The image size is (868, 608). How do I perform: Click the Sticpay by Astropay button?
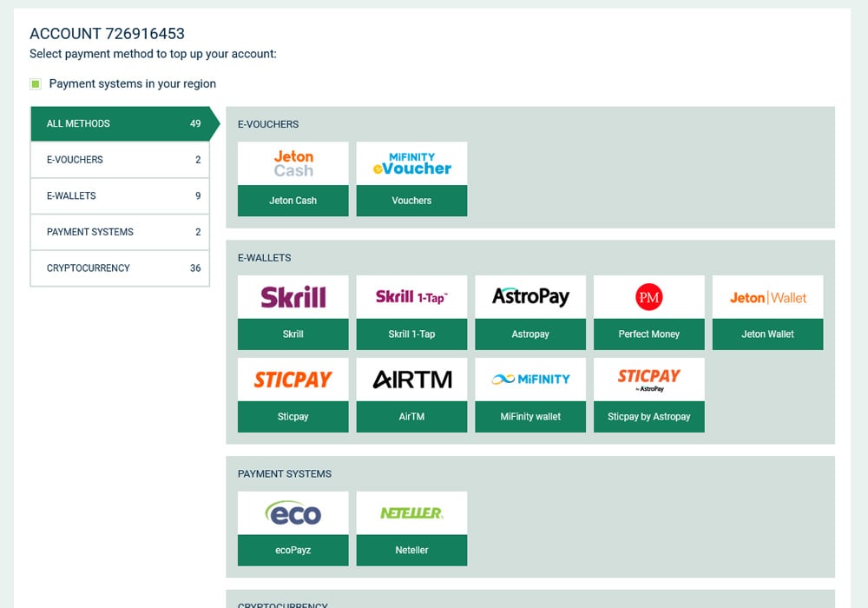click(x=648, y=416)
